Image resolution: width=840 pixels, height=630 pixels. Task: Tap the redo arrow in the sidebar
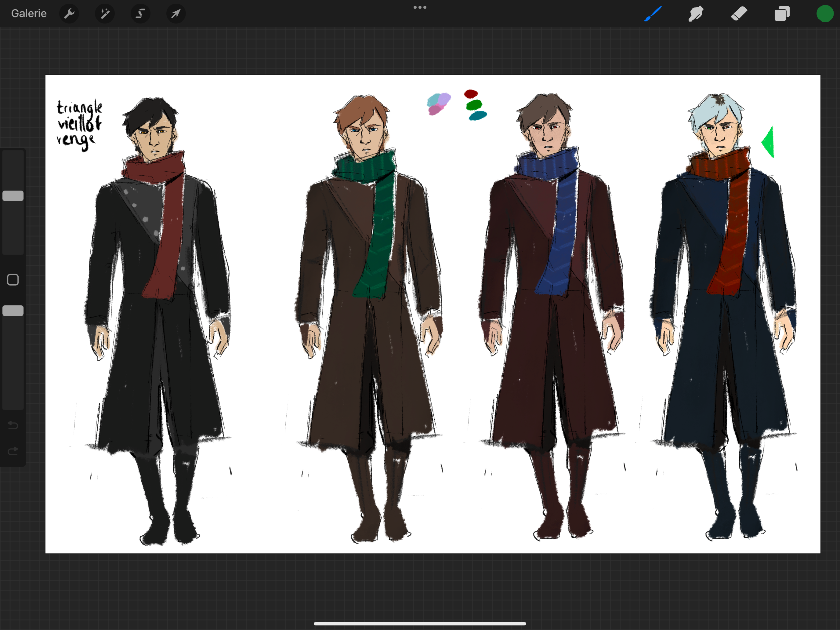pyautogui.click(x=13, y=451)
